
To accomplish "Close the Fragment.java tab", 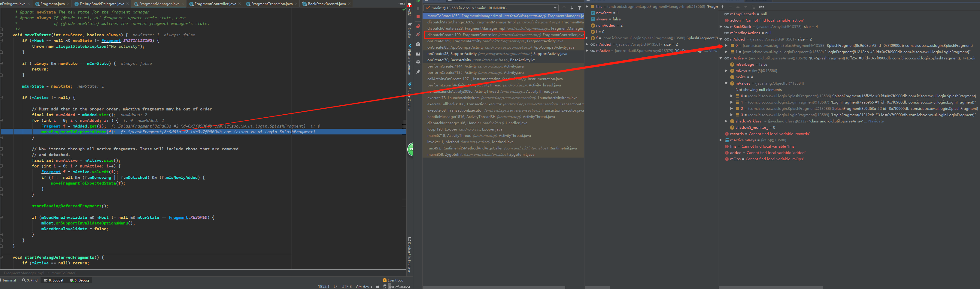I will click(x=68, y=3).
